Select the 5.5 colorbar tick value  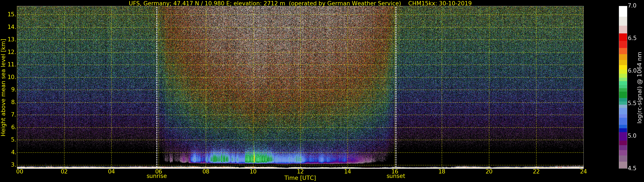click(x=632, y=103)
